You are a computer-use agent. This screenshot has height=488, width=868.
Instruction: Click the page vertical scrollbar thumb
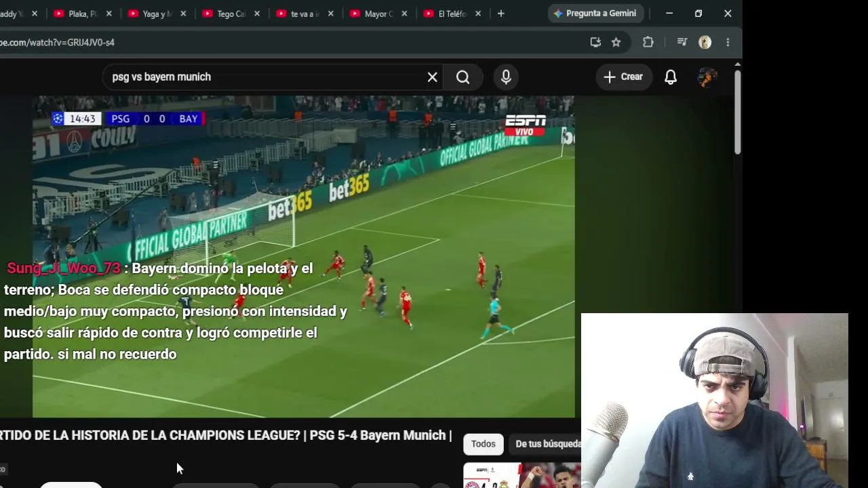tap(737, 112)
